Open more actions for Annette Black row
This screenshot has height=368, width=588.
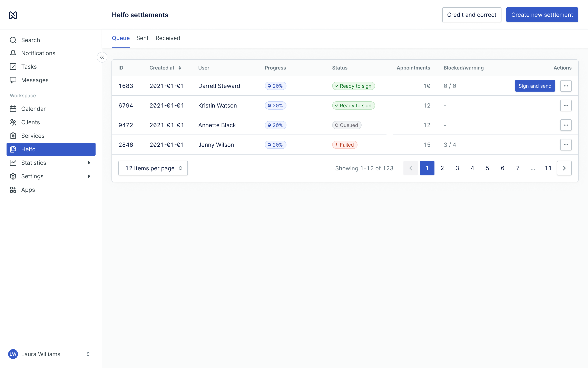(x=566, y=125)
